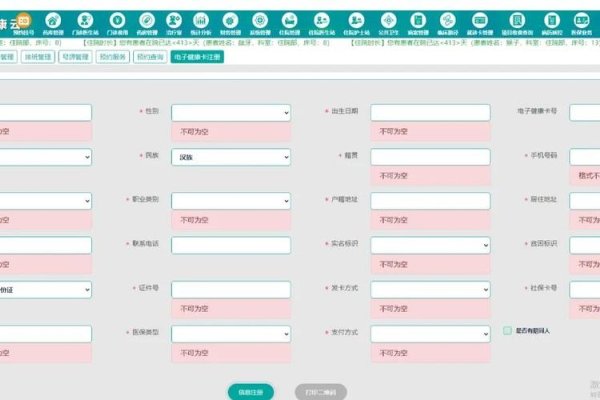
Task: Switch to the 排班管理 tab
Action: [x=38, y=57]
